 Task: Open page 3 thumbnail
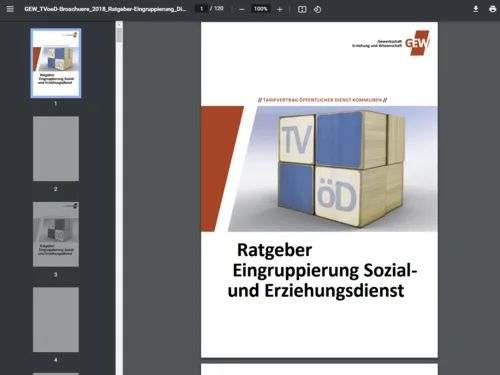pyautogui.click(x=56, y=234)
